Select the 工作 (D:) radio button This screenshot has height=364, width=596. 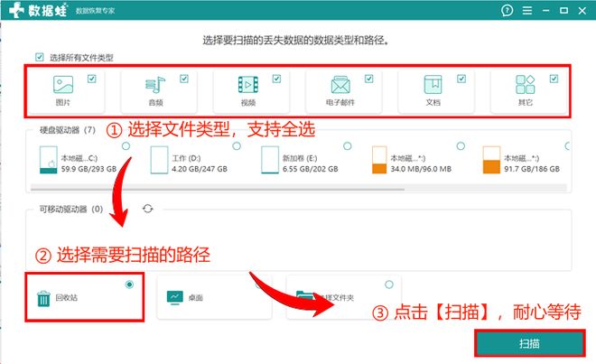(x=237, y=146)
